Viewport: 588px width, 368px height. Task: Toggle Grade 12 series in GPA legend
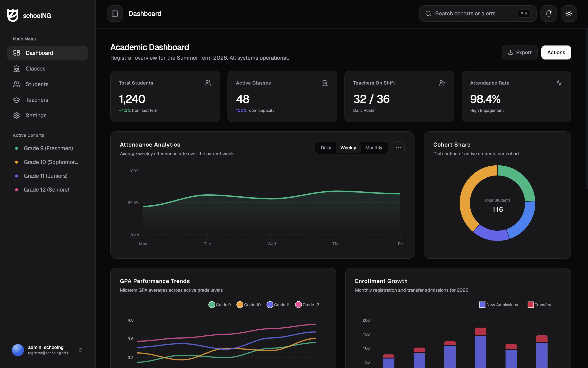(307, 305)
